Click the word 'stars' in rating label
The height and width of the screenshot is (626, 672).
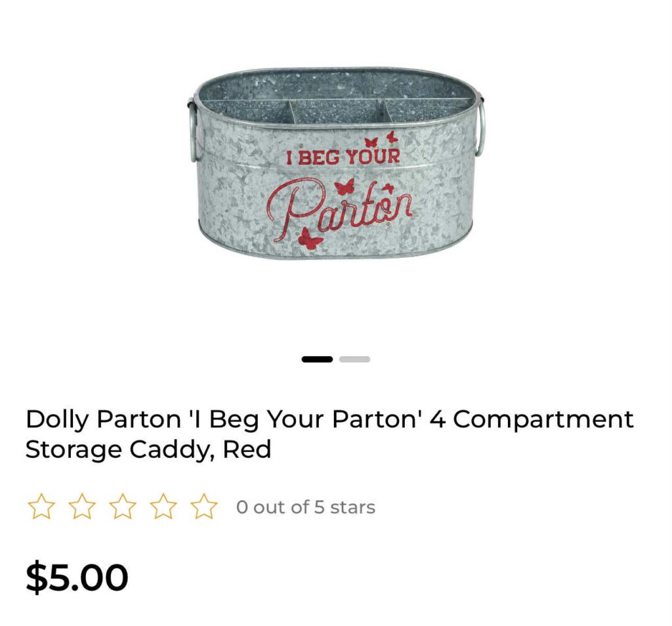pos(352,507)
